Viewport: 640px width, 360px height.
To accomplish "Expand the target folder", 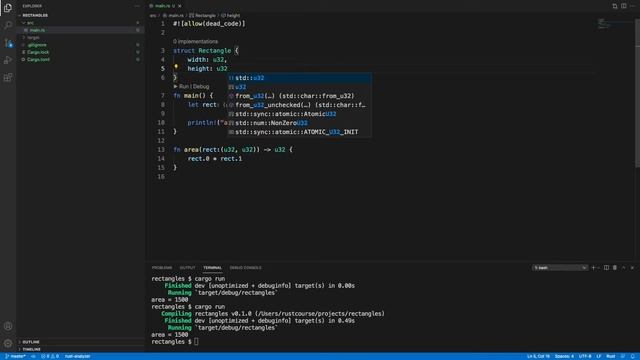I will pyautogui.click(x=80, y=38).
